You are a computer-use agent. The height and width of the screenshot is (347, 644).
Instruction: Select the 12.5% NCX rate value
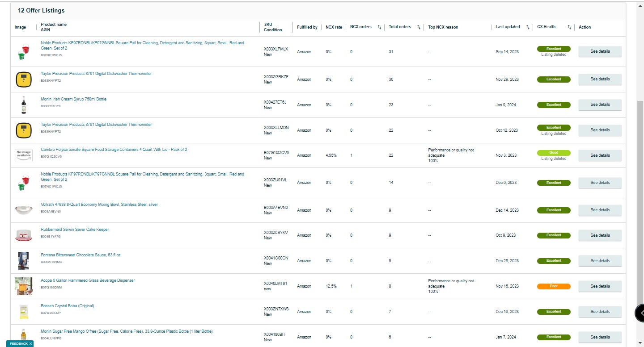point(331,286)
